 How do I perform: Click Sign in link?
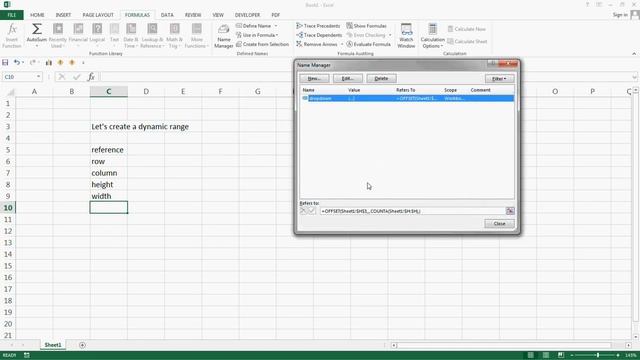coord(620,15)
